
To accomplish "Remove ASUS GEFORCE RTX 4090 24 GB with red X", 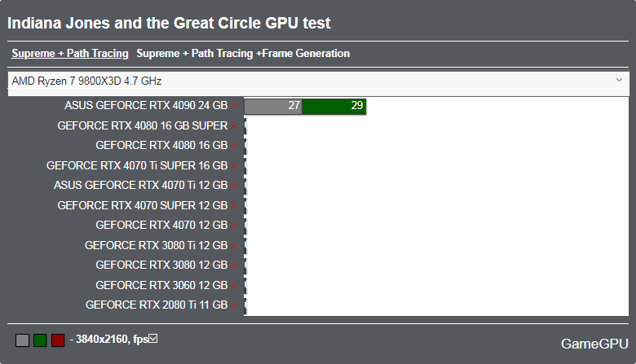I will click(x=234, y=106).
